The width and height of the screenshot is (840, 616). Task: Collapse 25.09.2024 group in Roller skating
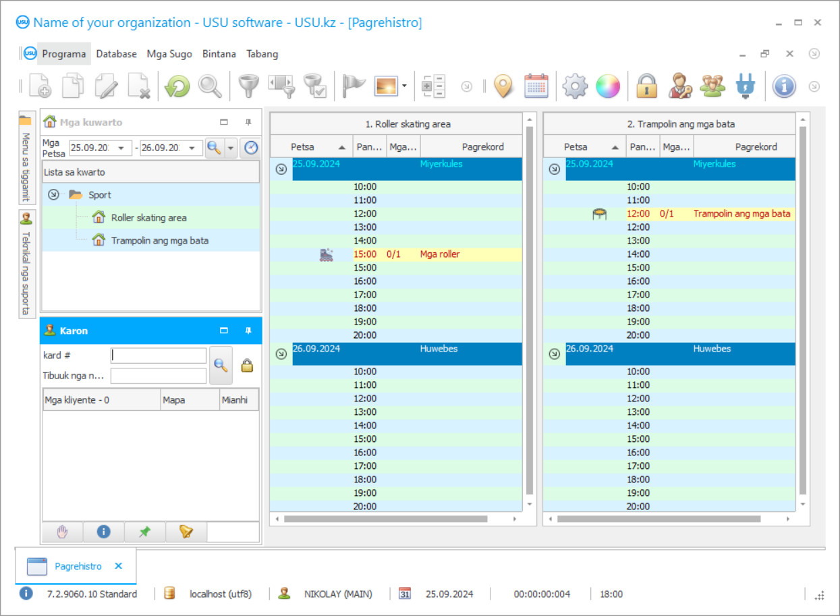click(x=281, y=169)
